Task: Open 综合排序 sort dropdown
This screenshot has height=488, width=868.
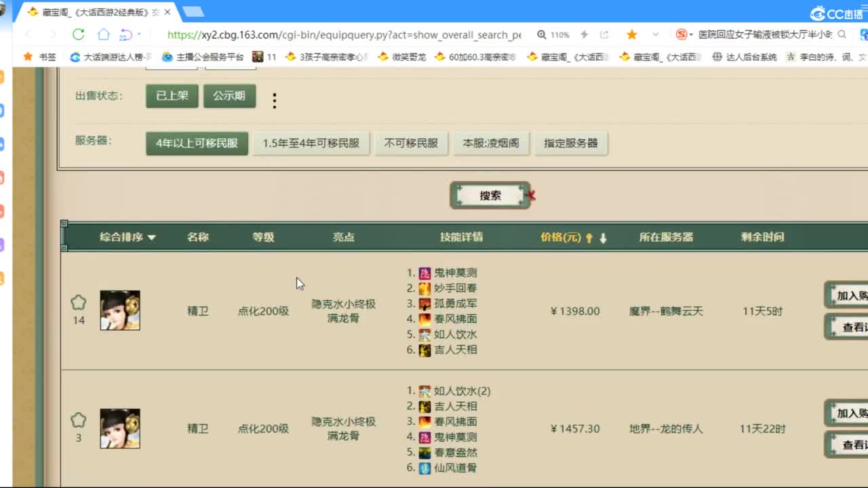Action: point(127,237)
